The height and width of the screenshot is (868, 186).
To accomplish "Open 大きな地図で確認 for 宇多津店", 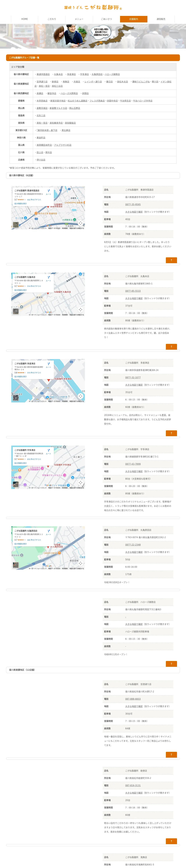I will coord(134,471).
